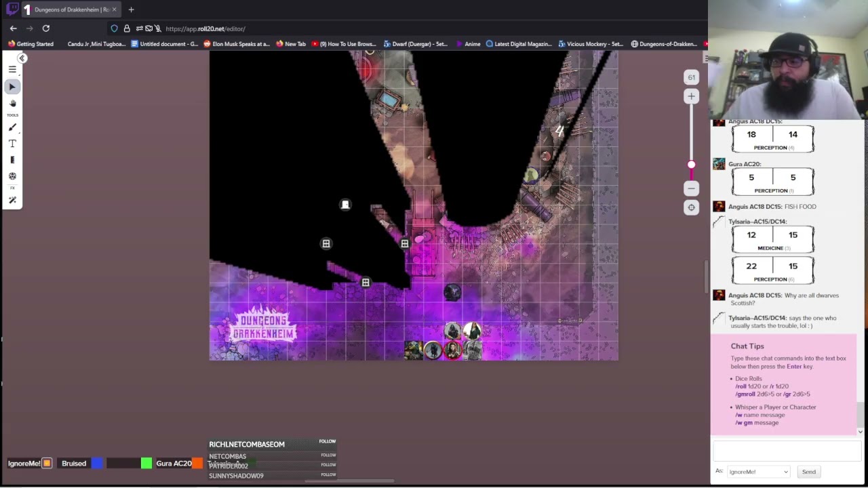The height and width of the screenshot is (488, 868).
Task: Click the window icon left of the corridor
Action: [326, 243]
